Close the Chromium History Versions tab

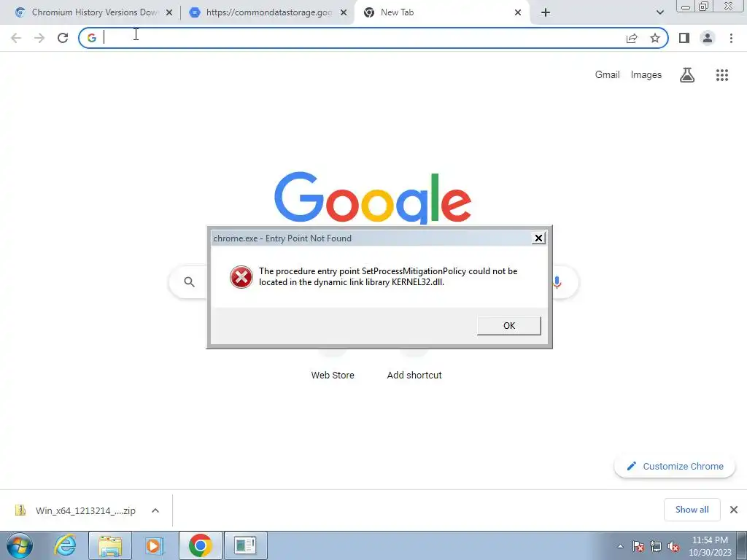click(x=169, y=12)
